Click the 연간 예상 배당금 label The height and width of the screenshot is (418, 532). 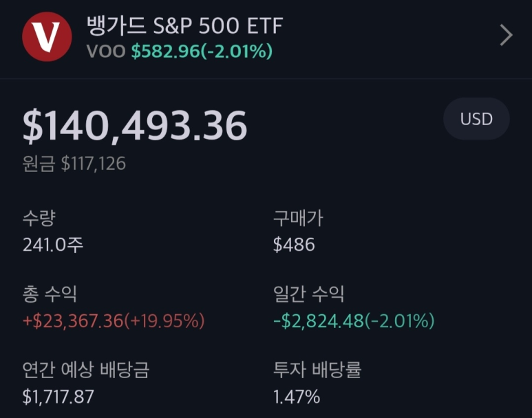(85, 370)
